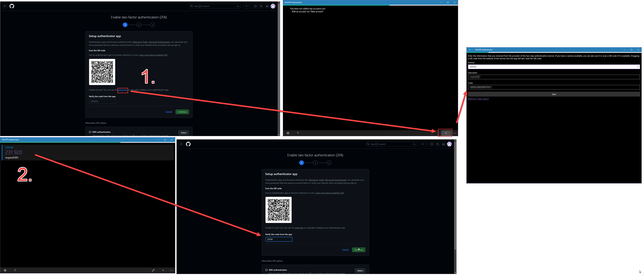
Task: Open the hamburger navigation menu on GitHub
Action: click(x=5, y=6)
